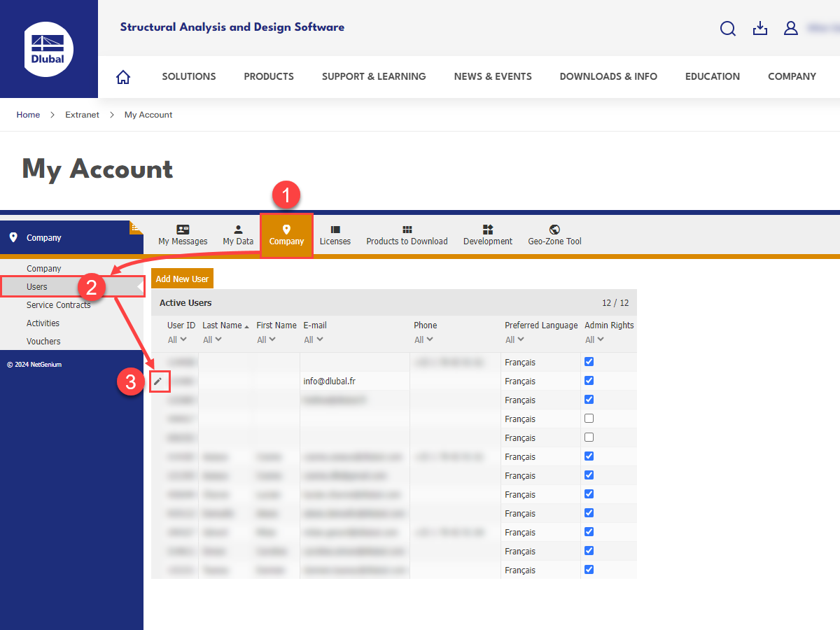Select Users in the left sidebar
Viewport: 840px width, 630px height.
37,287
